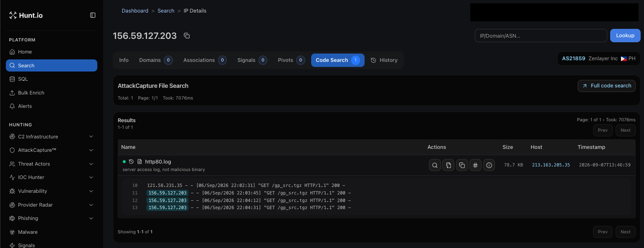
Task: Open the Pivots tab
Action: pyautogui.click(x=292, y=60)
